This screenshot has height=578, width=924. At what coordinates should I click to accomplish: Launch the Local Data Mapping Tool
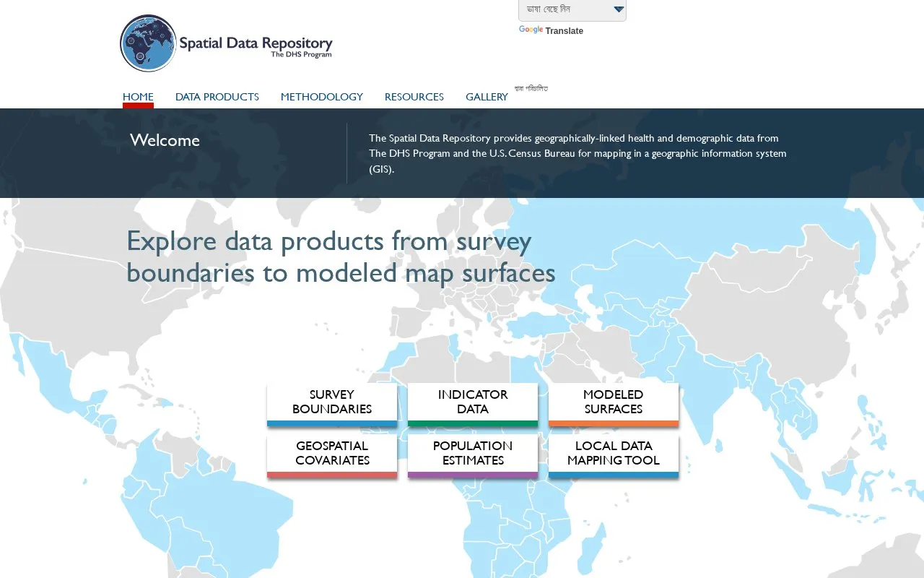614,456
